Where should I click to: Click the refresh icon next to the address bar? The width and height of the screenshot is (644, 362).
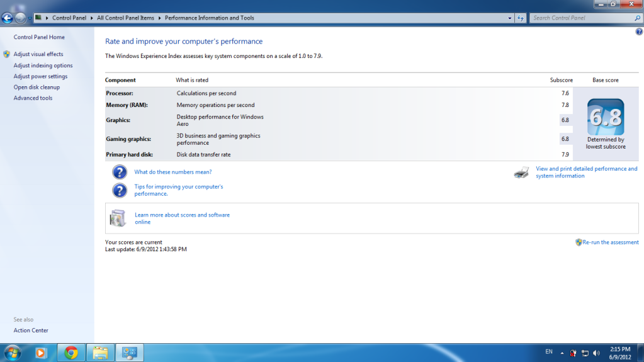click(x=521, y=18)
